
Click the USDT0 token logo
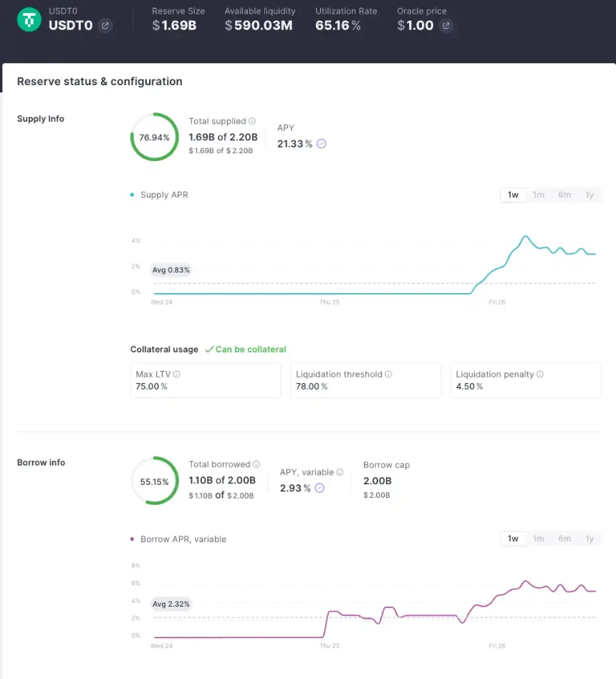[29, 19]
